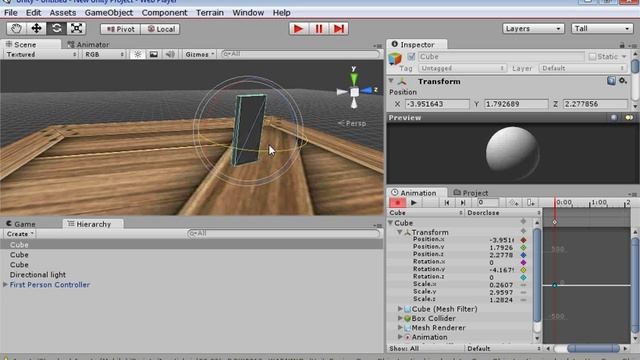Open the Layers dropdown

pos(533,29)
